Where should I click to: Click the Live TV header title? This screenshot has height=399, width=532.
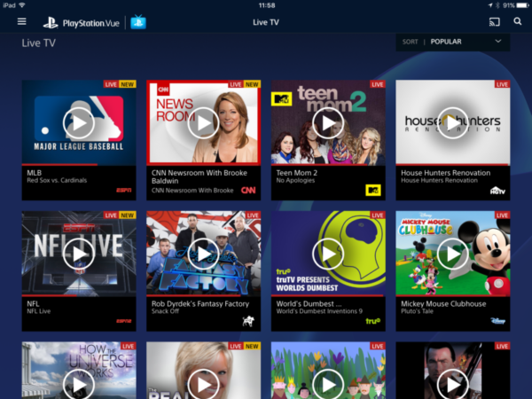pos(266,22)
